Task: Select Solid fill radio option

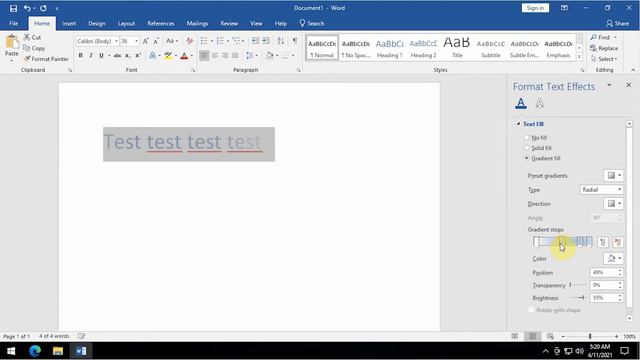Action: [527, 148]
